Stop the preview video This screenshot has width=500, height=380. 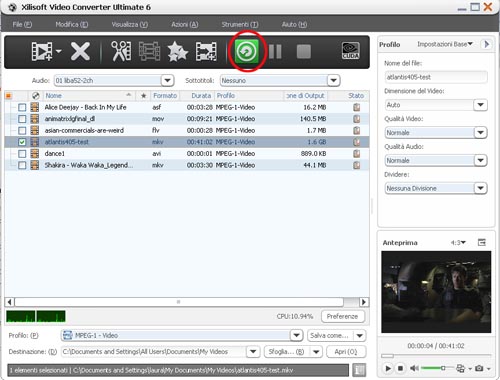[x=401, y=368]
